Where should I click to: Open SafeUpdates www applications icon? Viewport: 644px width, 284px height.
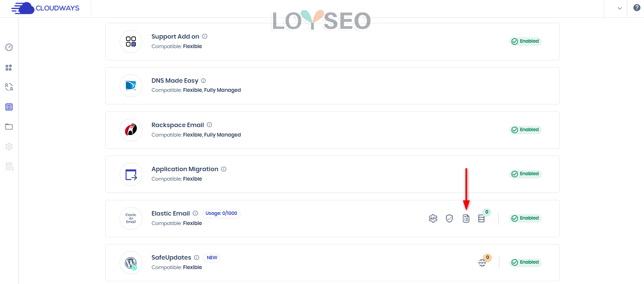click(x=482, y=263)
